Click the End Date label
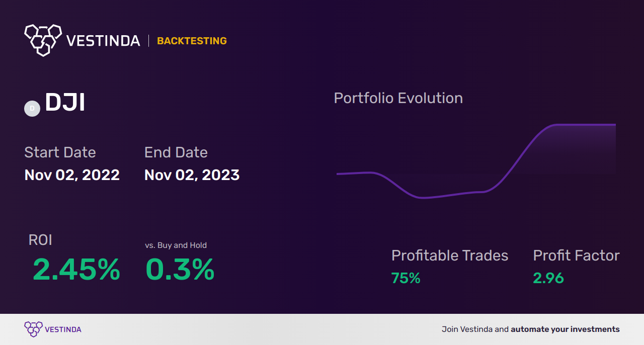 point(176,152)
